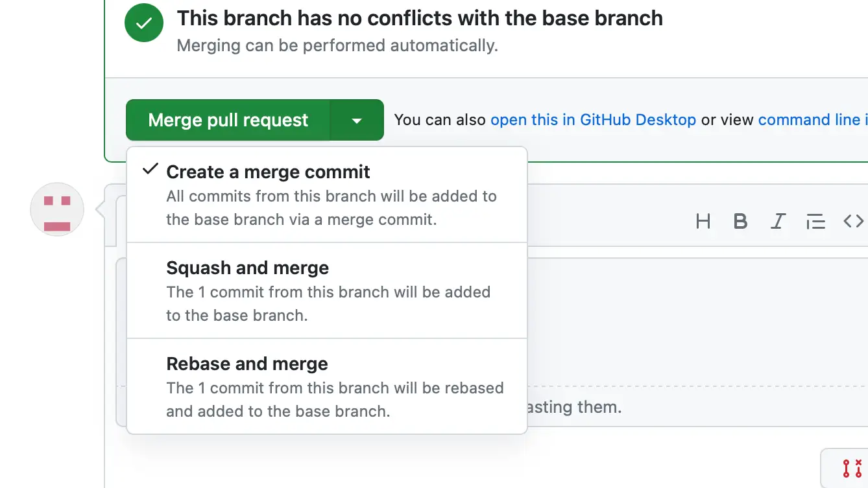Follow the command line instructions link
Screen dimensions: 868x488
pos(813,120)
